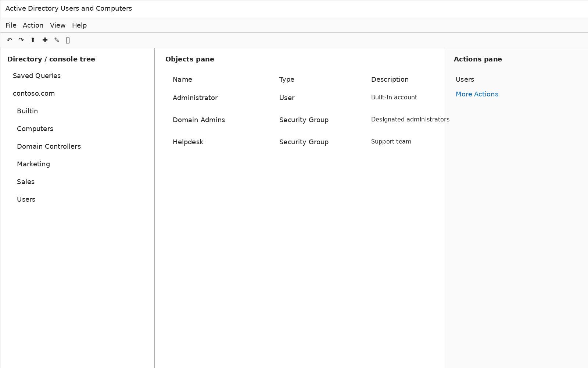588x368 pixels.
Task: Select the Sales OU
Action: point(26,182)
